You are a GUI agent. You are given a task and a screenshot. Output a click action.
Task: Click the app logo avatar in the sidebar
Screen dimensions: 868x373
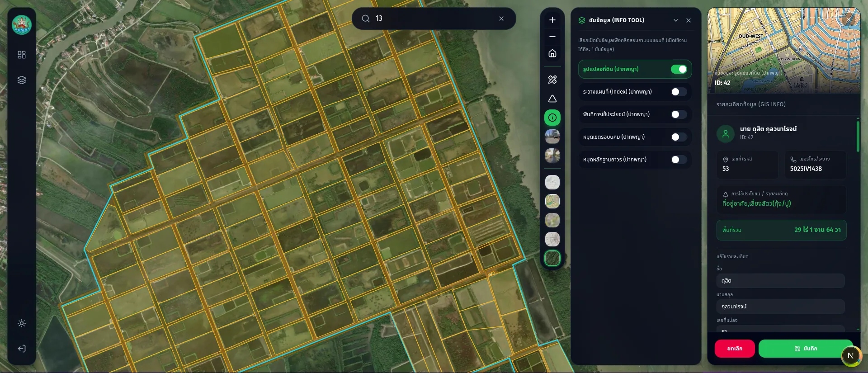pyautogui.click(x=22, y=25)
